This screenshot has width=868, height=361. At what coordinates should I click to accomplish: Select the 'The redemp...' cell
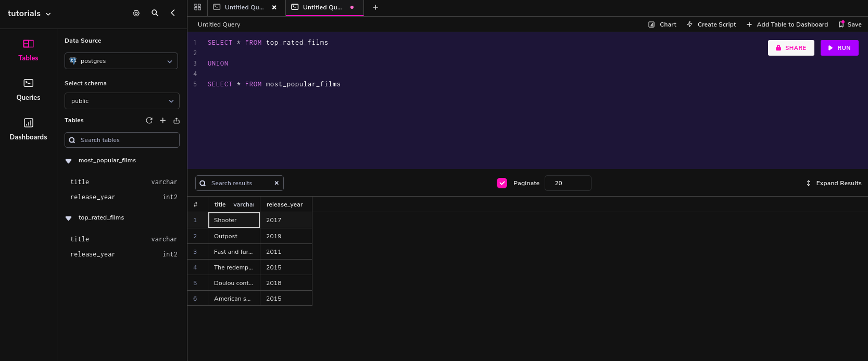pos(234,267)
